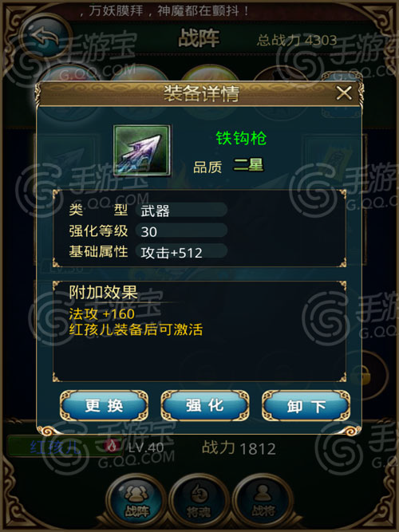Click the 更换 button
The width and height of the screenshot is (399, 532).
pyautogui.click(x=104, y=406)
